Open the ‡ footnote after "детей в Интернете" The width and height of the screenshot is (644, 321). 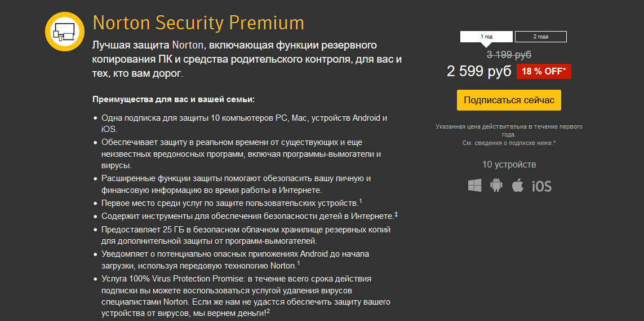(x=396, y=214)
